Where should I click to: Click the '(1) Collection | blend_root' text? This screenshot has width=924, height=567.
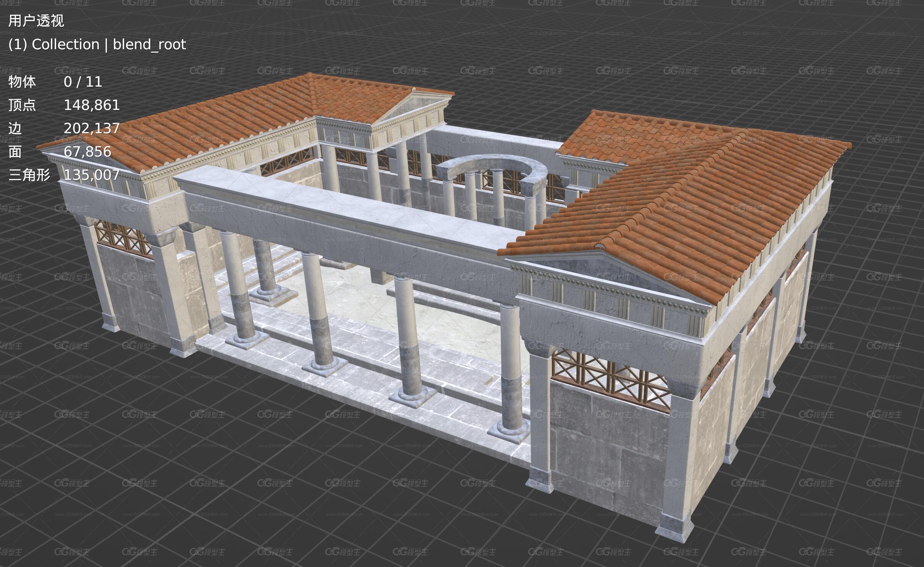pos(97,45)
